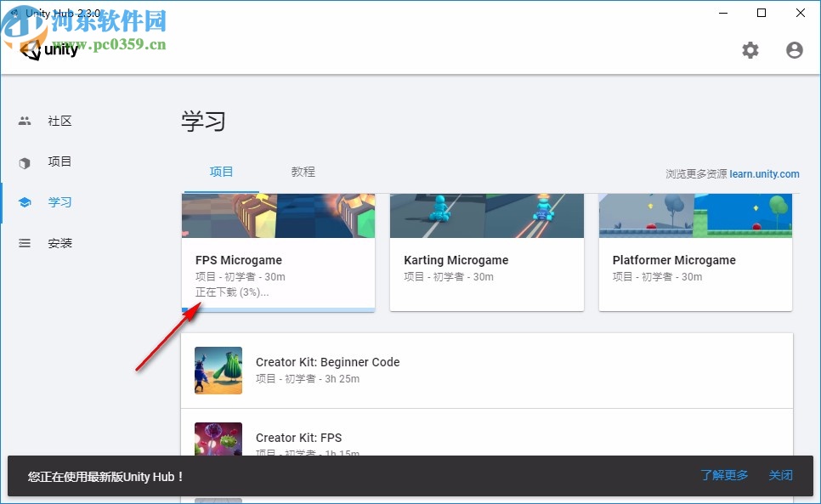
Task: Switch to the 项目 tab under 学习
Action: point(221,172)
